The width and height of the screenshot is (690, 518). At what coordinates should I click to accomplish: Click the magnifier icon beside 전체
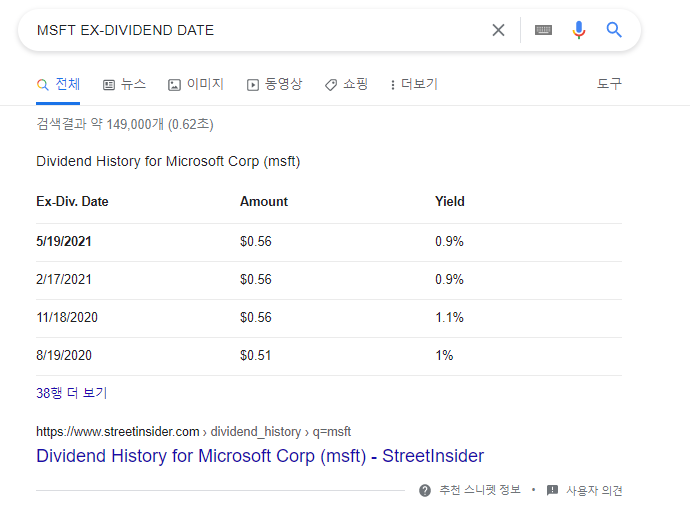click(x=43, y=85)
